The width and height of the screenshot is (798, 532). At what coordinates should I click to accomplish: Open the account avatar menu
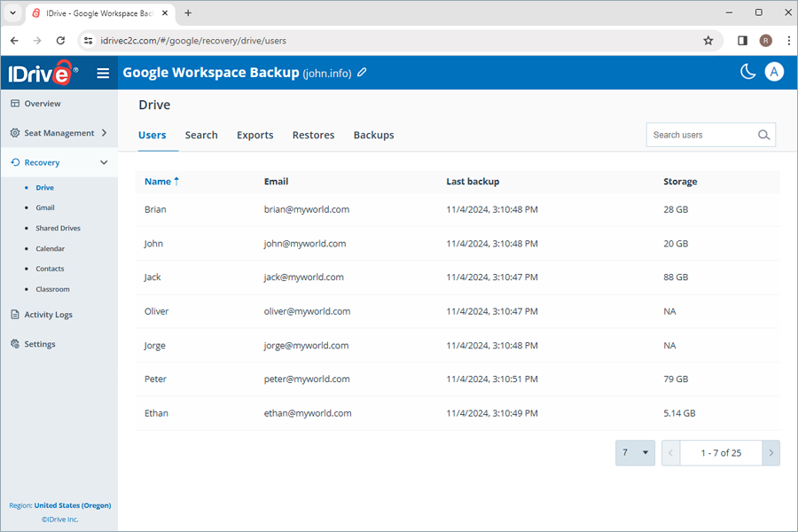774,71
